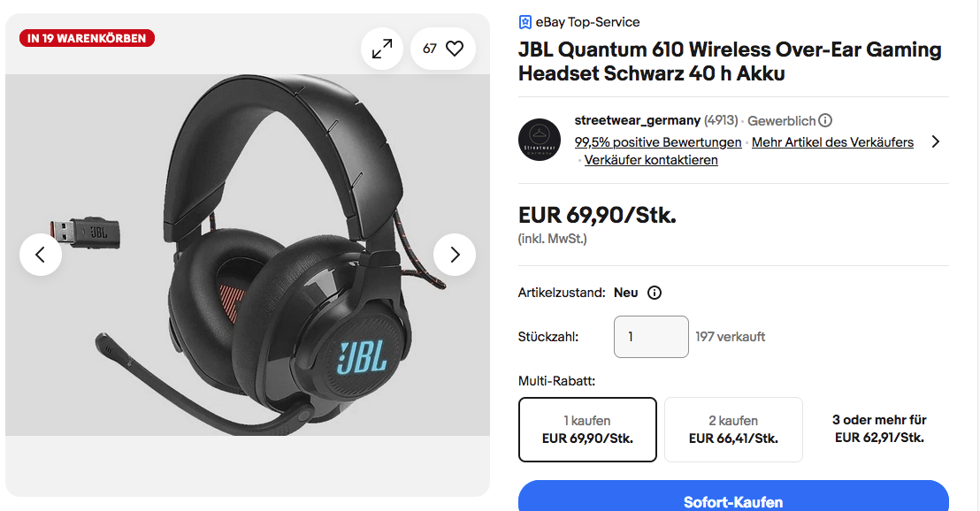Open Mehr Artikel des Verkäufers link

(832, 142)
